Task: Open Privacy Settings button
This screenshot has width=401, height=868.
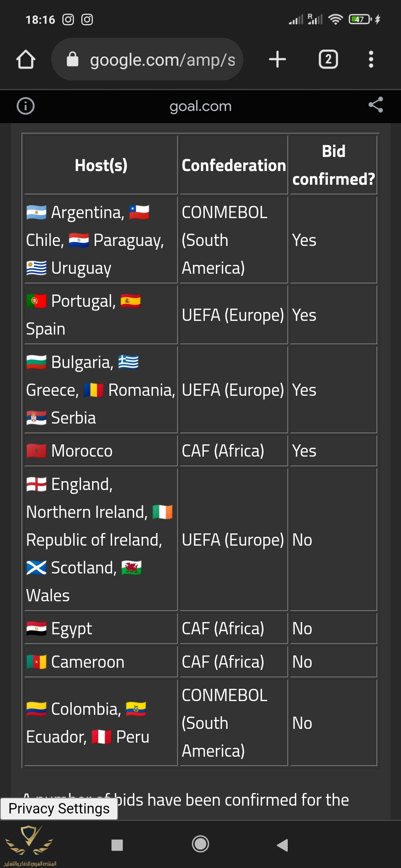Action: 59,809
